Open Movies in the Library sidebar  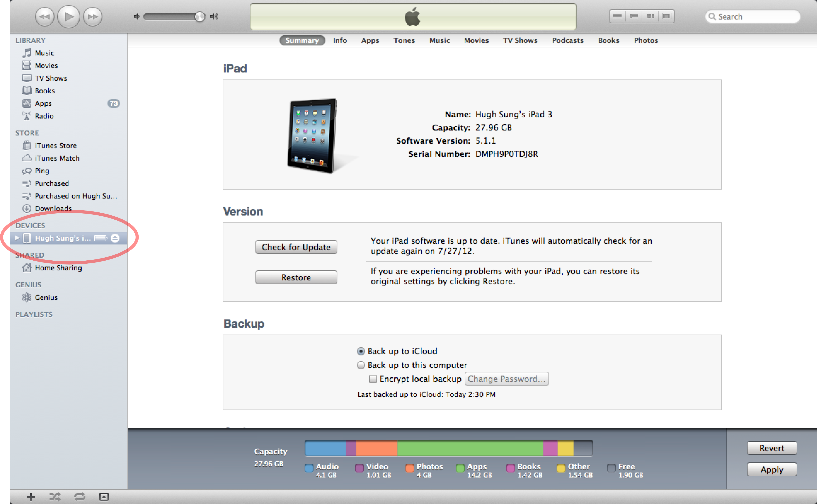click(x=68, y=66)
